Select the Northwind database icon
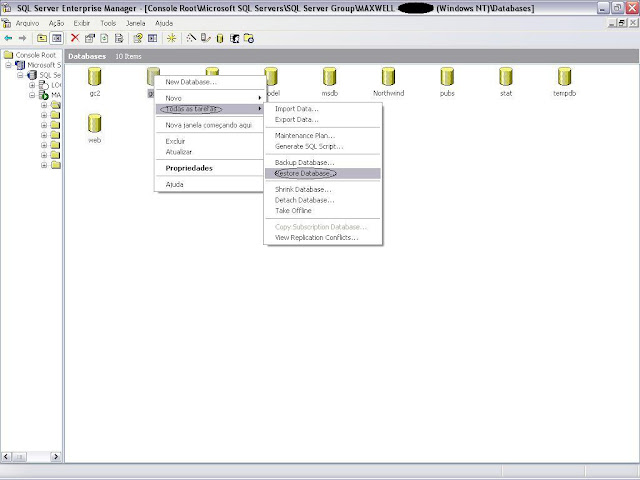Image resolution: width=640 pixels, height=480 pixels. [388, 77]
